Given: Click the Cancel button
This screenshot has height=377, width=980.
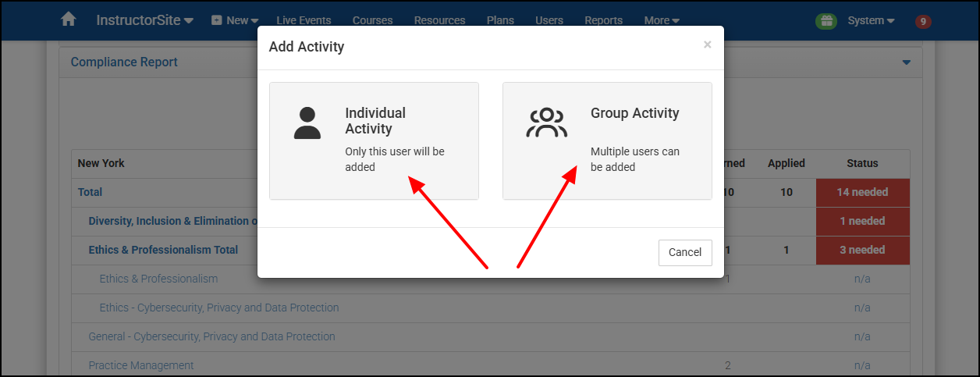Looking at the screenshot, I should point(685,252).
